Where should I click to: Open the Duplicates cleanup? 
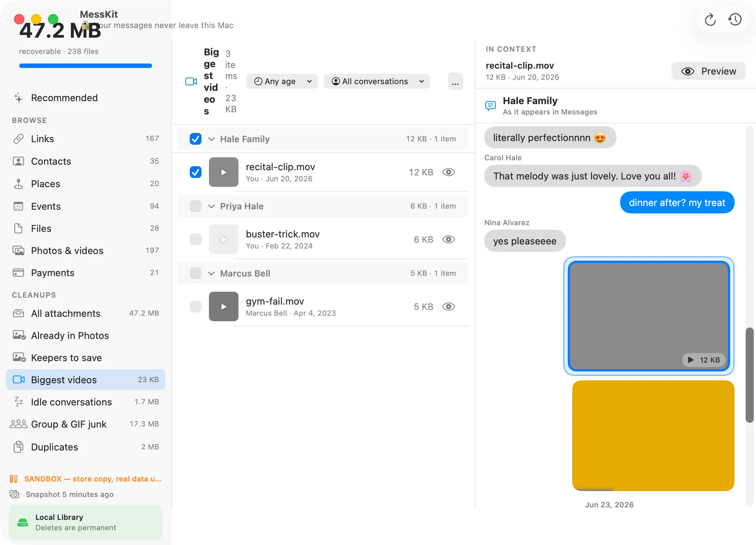86,447
